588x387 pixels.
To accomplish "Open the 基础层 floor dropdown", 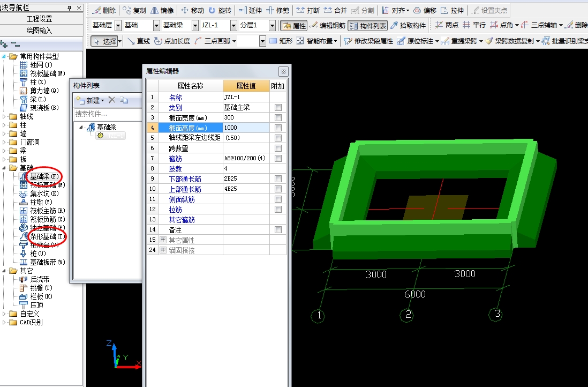I will 118,26.
